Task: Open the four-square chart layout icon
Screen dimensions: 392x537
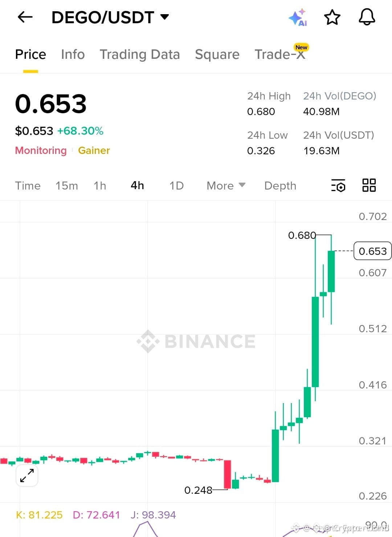Action: [369, 185]
